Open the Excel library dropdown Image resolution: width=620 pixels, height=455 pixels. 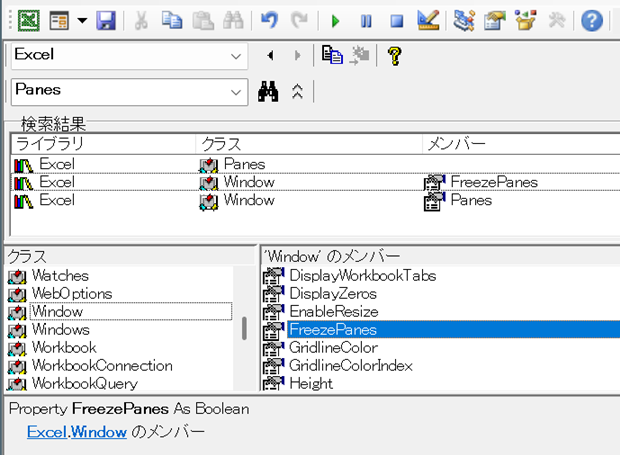(x=236, y=56)
